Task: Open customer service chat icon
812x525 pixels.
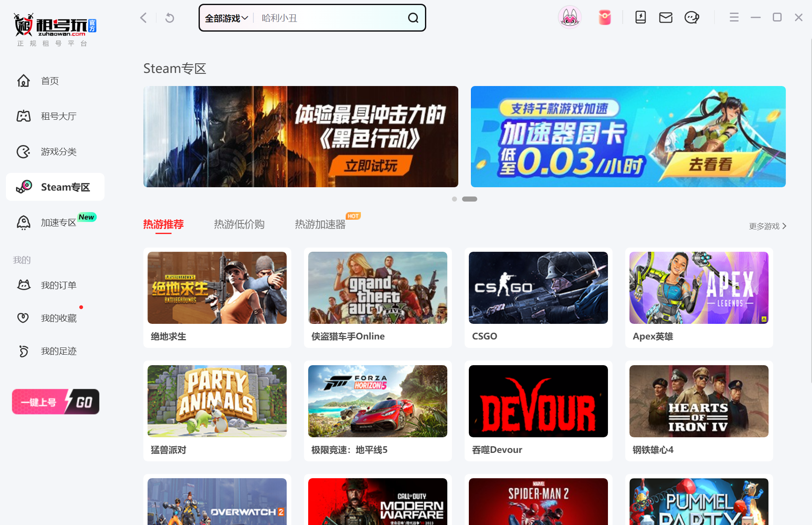Action: tap(691, 17)
